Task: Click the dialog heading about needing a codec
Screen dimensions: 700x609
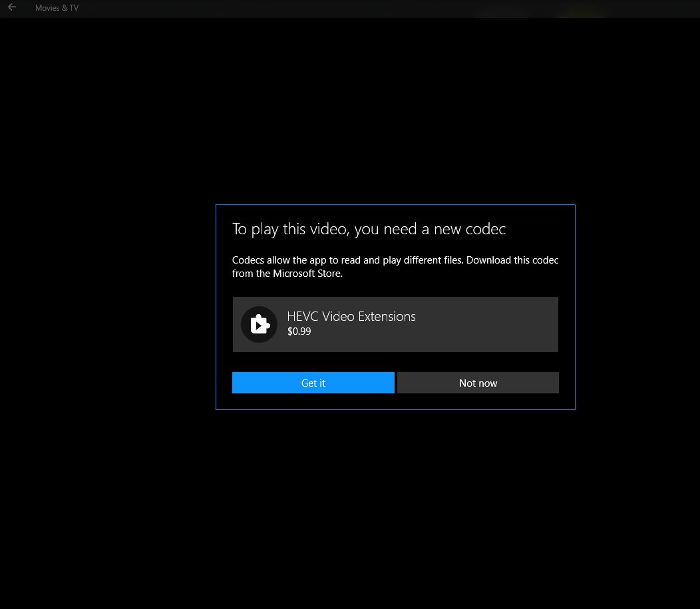Action: (x=369, y=228)
